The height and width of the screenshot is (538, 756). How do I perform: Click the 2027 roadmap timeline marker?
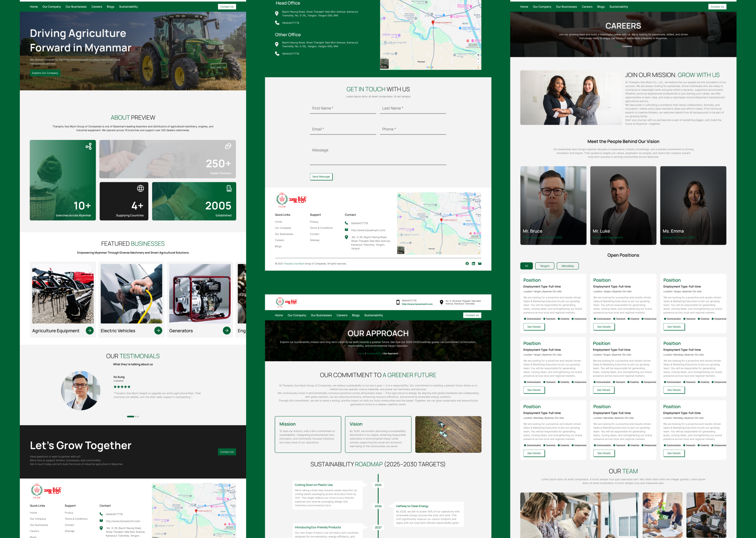(378, 527)
